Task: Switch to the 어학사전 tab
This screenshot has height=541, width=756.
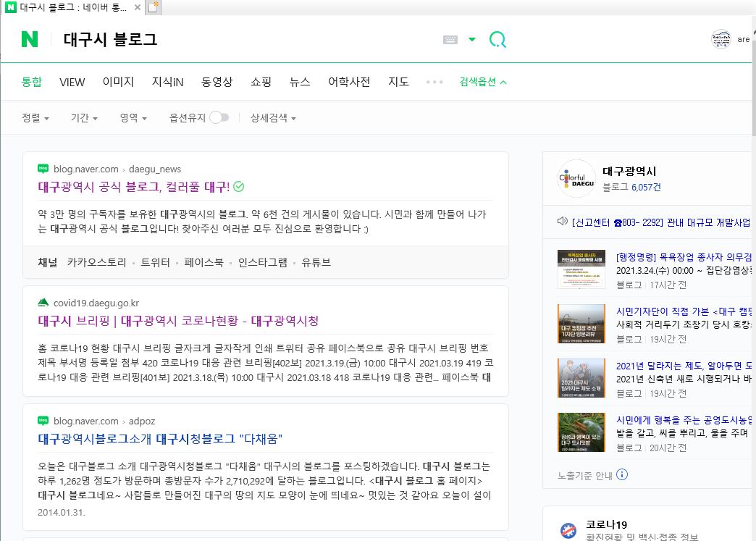Action: (x=349, y=82)
